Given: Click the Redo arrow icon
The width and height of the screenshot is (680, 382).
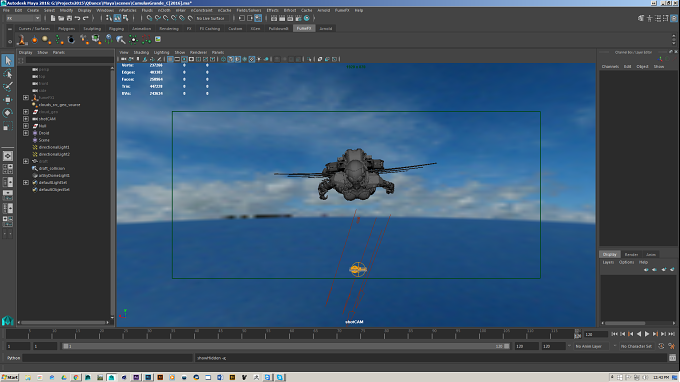Looking at the screenshot, I should click(85, 18).
